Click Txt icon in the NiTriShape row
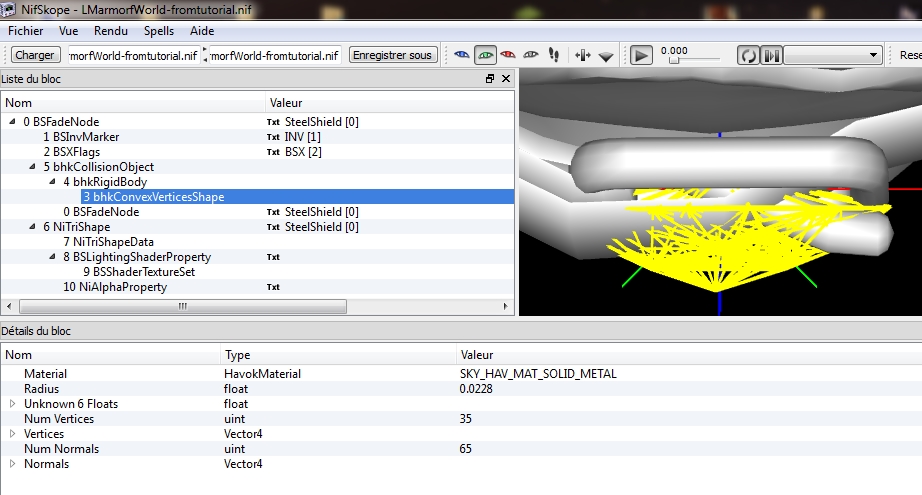This screenshot has height=495, width=922. pyautogui.click(x=273, y=228)
